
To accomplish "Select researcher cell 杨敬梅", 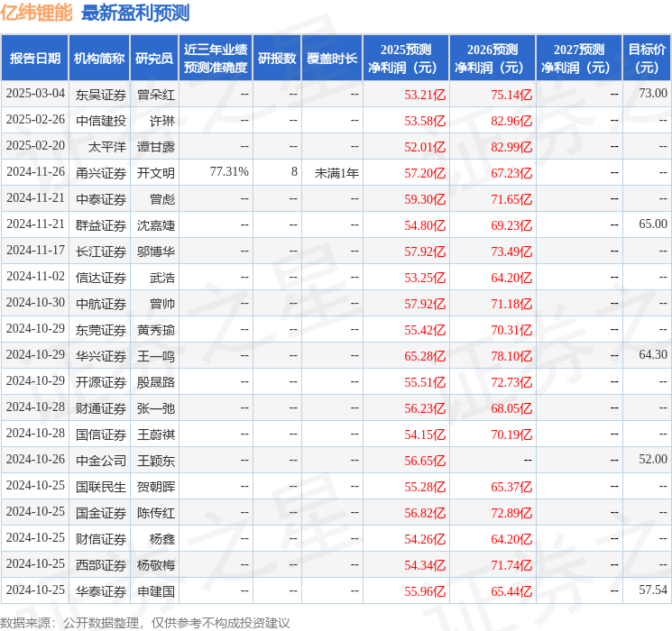I will pyautogui.click(x=156, y=565).
